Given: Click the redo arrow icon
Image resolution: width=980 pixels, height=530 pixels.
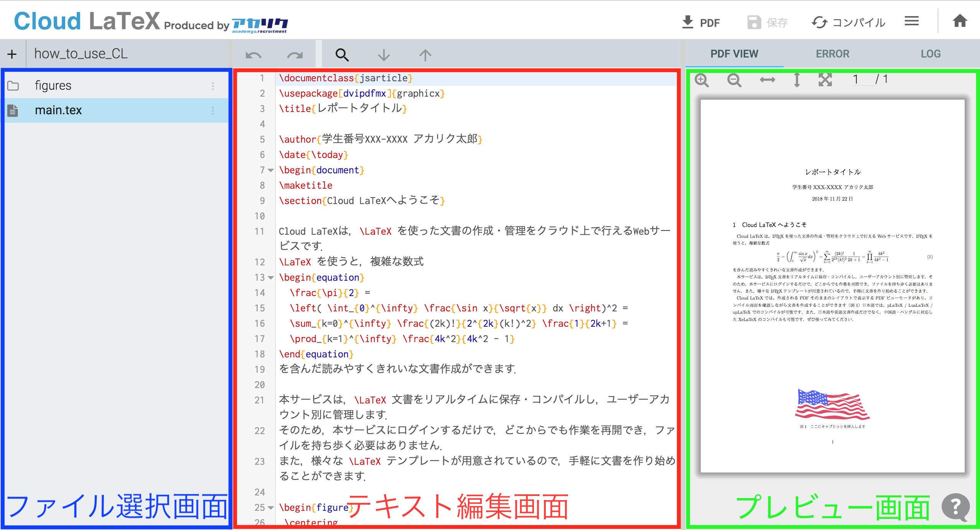Looking at the screenshot, I should tap(295, 55).
